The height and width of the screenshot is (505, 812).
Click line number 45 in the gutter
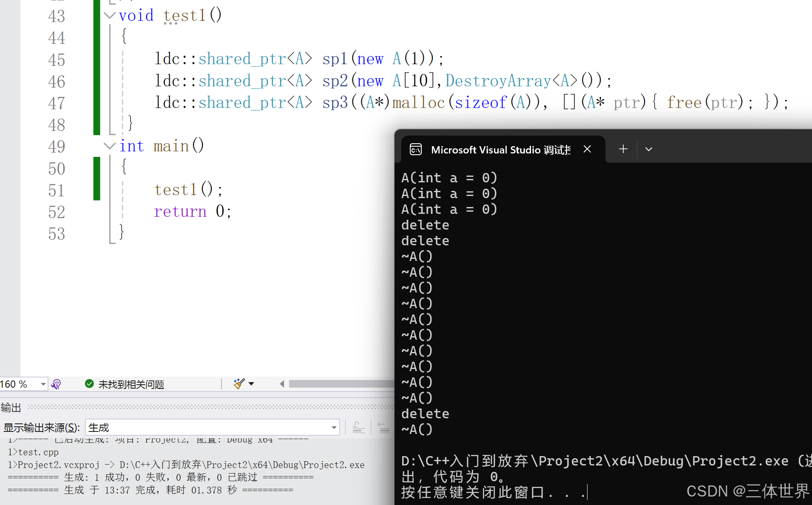57,60
